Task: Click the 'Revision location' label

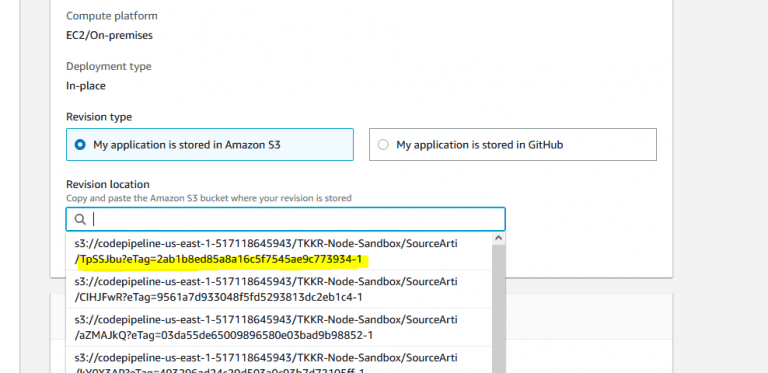Action: [108, 185]
